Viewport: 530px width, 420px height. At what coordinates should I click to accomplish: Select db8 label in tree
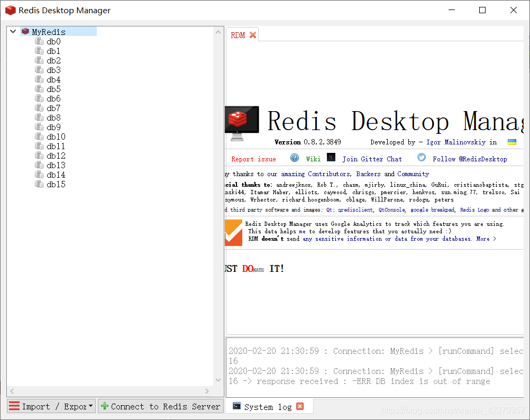54,117
